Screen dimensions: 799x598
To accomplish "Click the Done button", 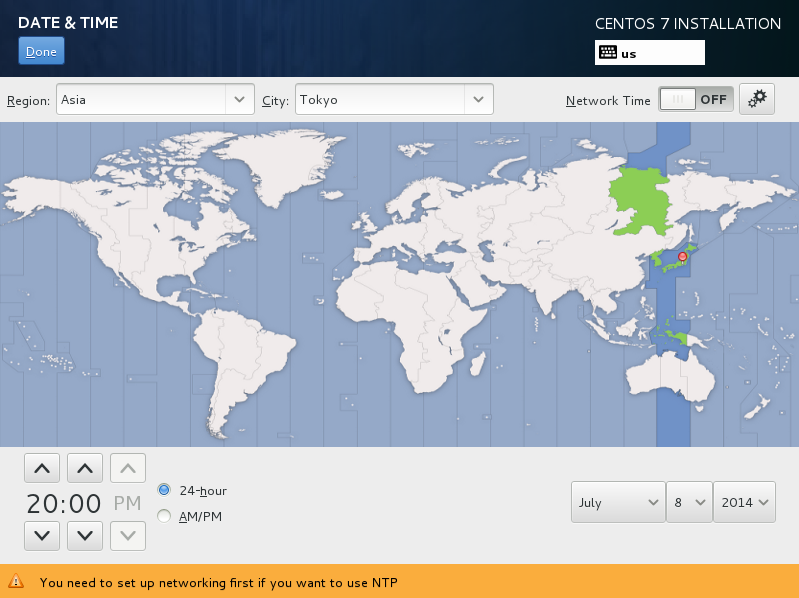I will click(x=41, y=51).
